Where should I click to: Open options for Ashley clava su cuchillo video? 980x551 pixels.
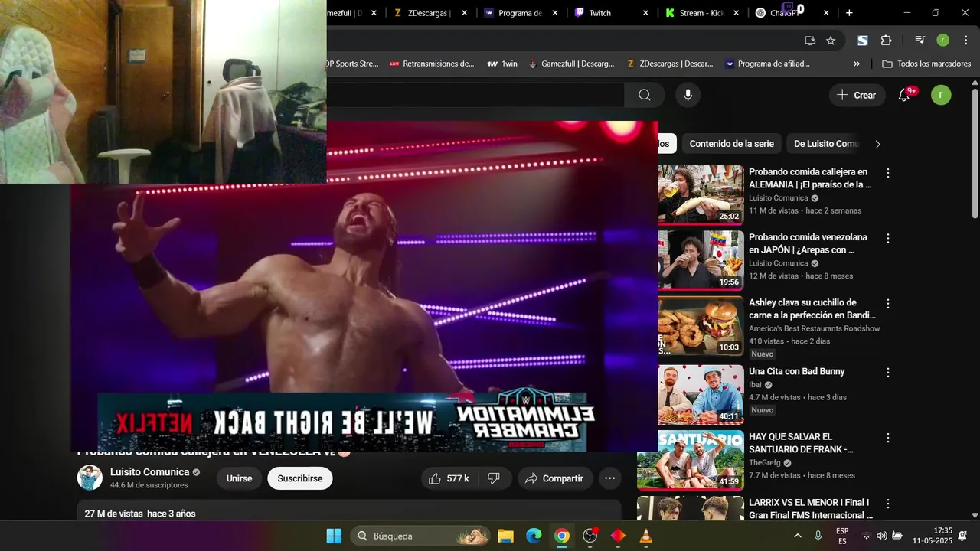(x=888, y=304)
